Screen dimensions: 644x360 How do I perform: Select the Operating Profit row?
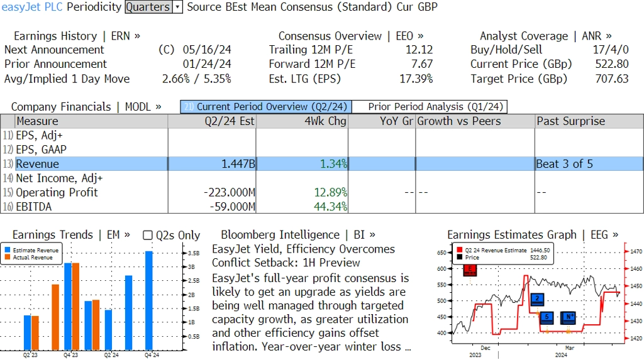pyautogui.click(x=322, y=192)
